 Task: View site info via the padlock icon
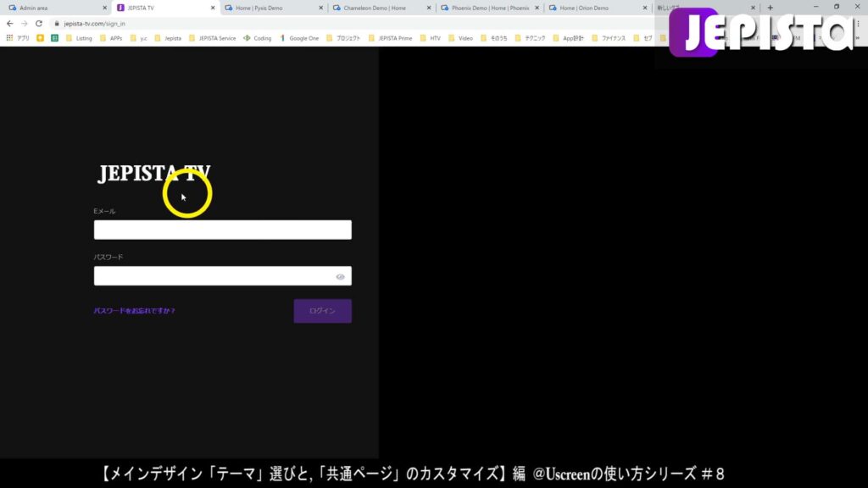(57, 24)
